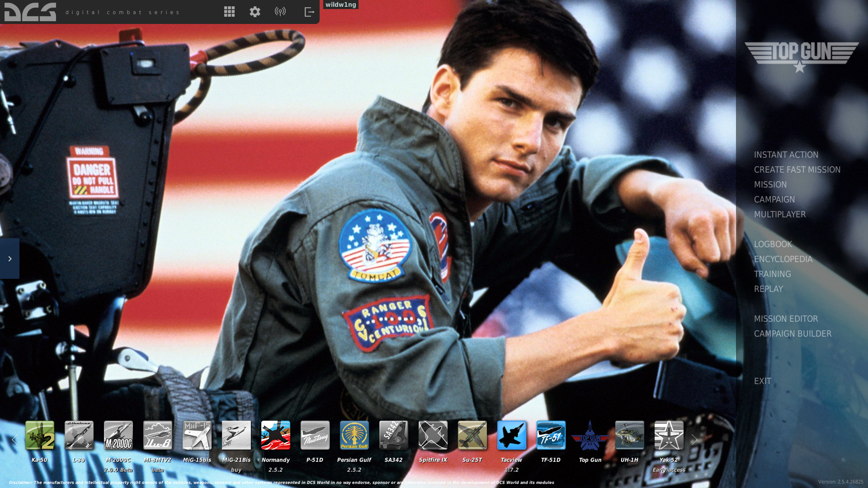Open the module manager grid icon

(x=229, y=12)
